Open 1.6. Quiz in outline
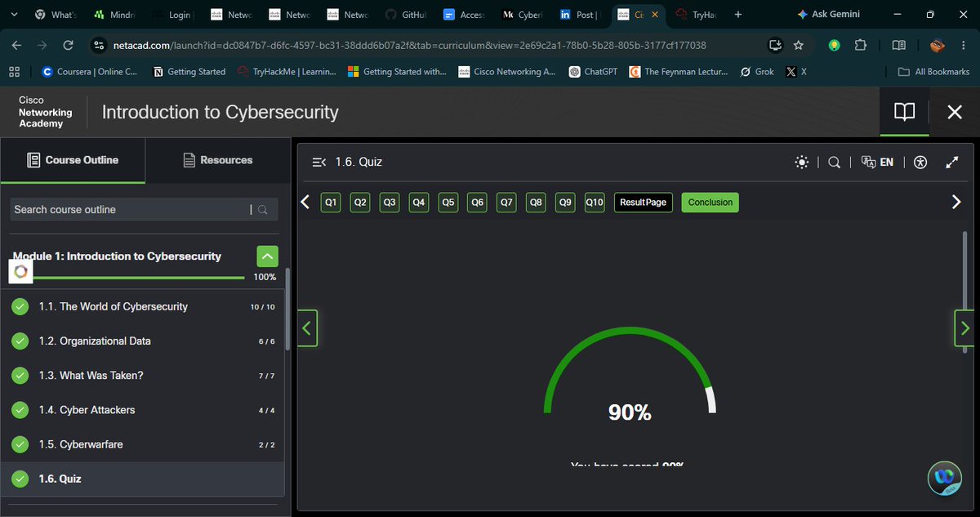This screenshot has height=517, width=980. (x=143, y=479)
